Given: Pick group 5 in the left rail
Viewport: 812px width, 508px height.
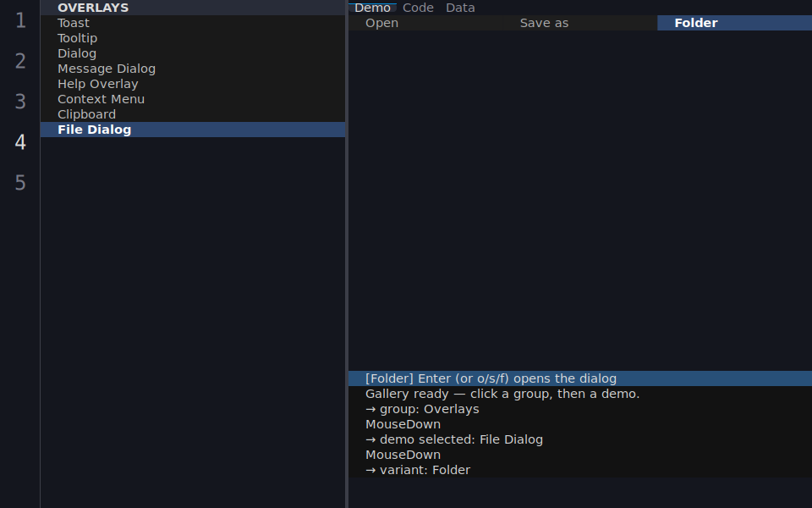Looking at the screenshot, I should tap(20, 183).
